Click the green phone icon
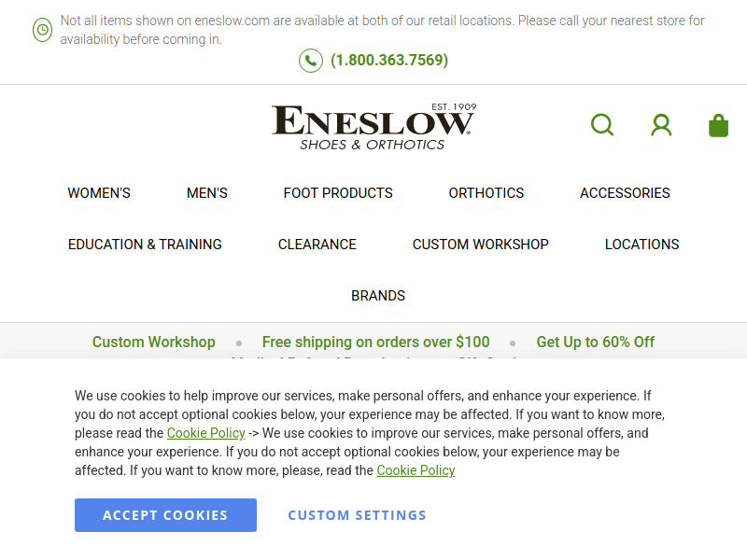The image size is (747, 560). click(x=310, y=60)
